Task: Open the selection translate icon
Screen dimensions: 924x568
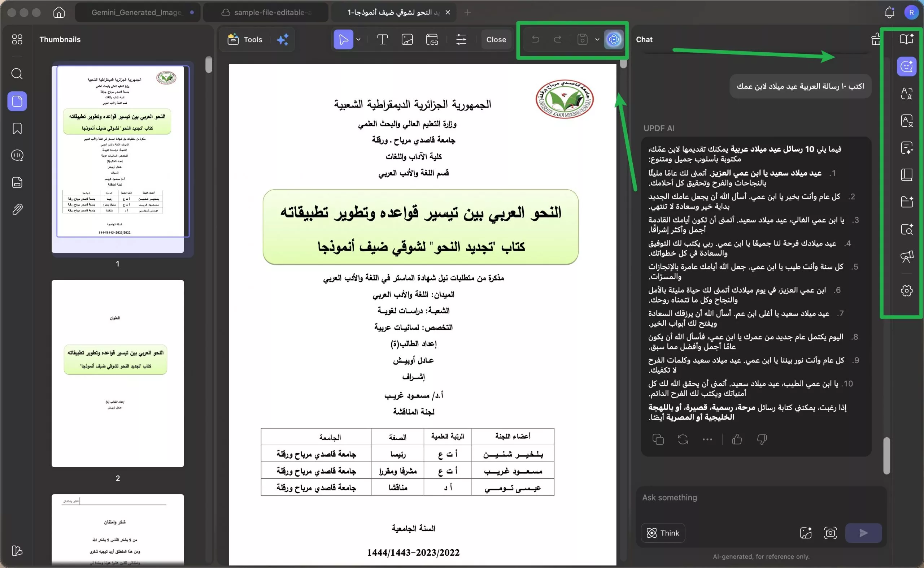Action: (906, 93)
